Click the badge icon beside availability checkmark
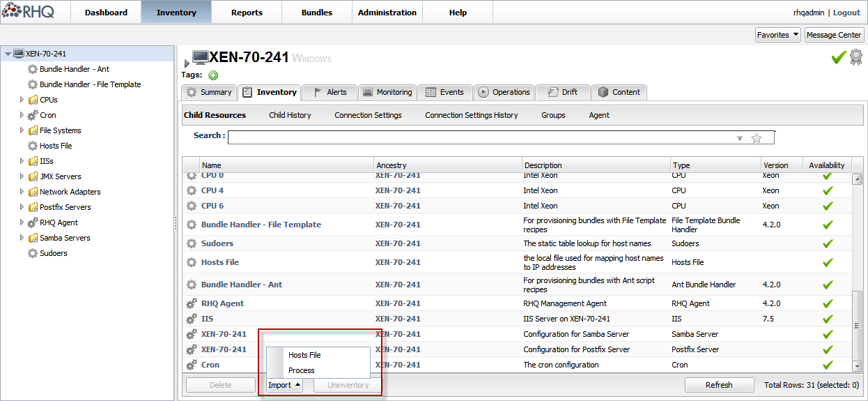Image resolution: width=868 pixels, height=401 pixels. (855, 57)
